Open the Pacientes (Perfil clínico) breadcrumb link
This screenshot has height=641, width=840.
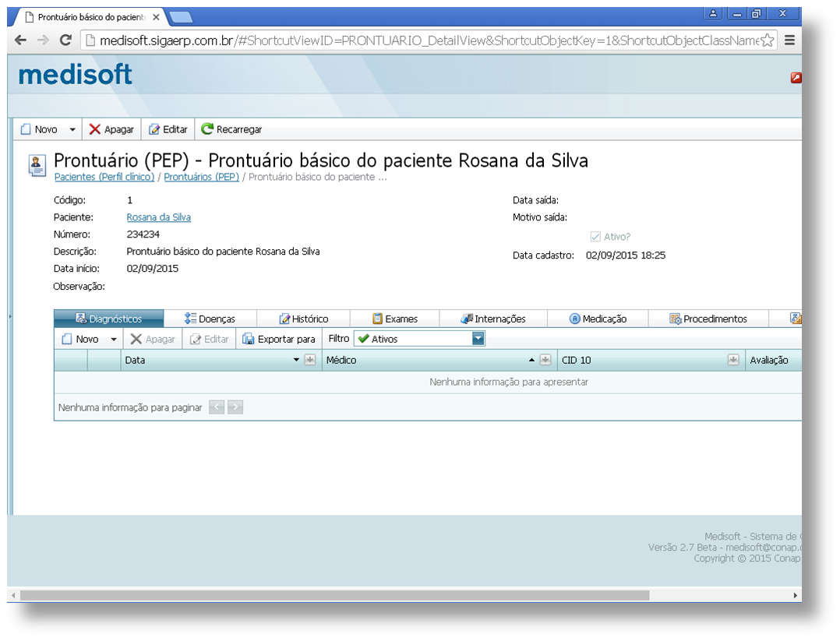pyautogui.click(x=104, y=178)
